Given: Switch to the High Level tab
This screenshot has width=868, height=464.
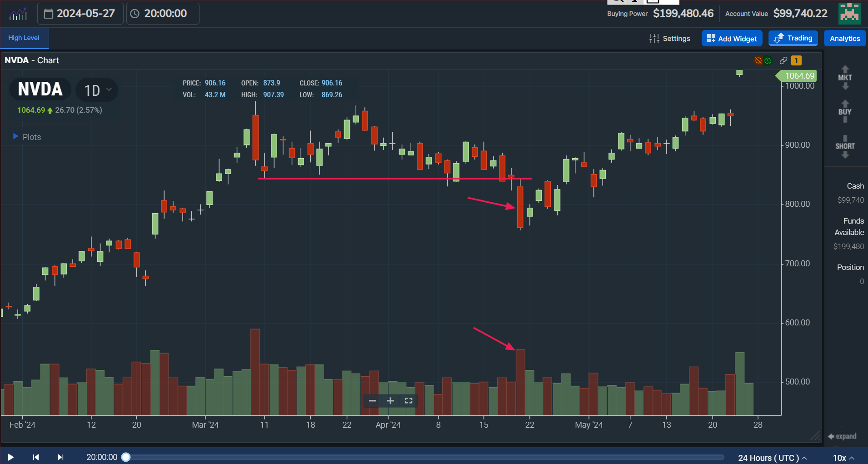Looking at the screenshot, I should pyautogui.click(x=23, y=38).
